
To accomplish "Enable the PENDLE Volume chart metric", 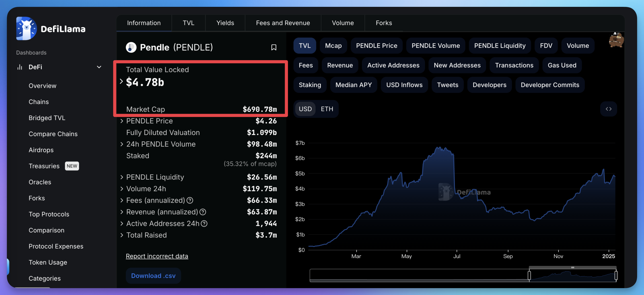I will pyautogui.click(x=436, y=46).
